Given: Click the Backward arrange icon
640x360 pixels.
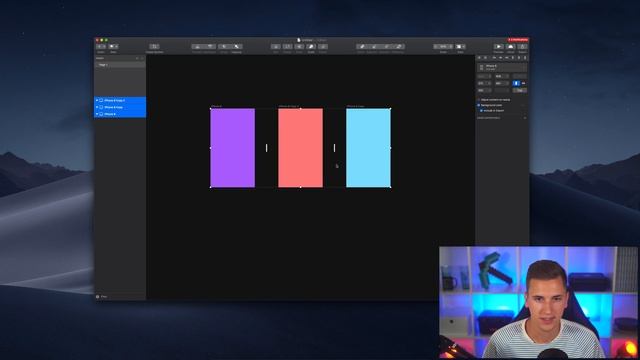Looking at the screenshot, I should click(x=210, y=47).
